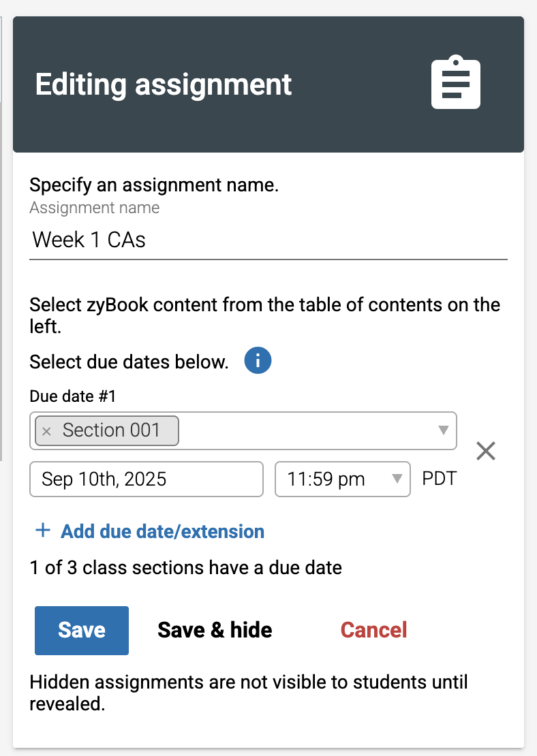537x756 pixels.
Task: Open the 11:59 pm time dropdown
Action: pos(343,479)
